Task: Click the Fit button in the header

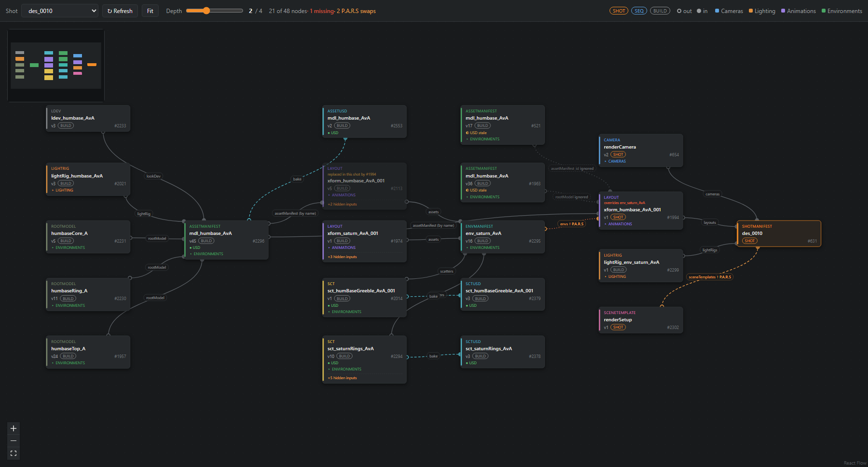Action: click(x=150, y=11)
